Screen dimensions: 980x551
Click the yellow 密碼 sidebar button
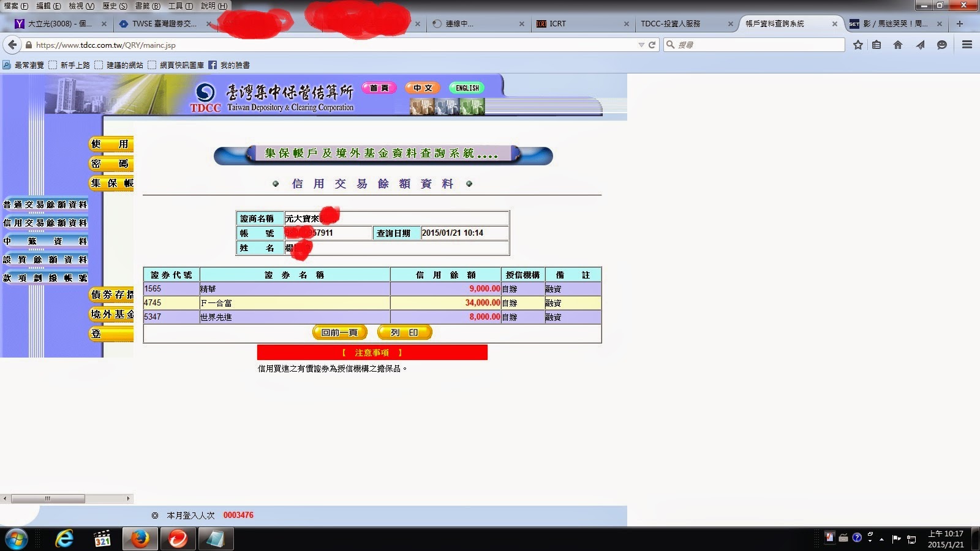(x=111, y=164)
